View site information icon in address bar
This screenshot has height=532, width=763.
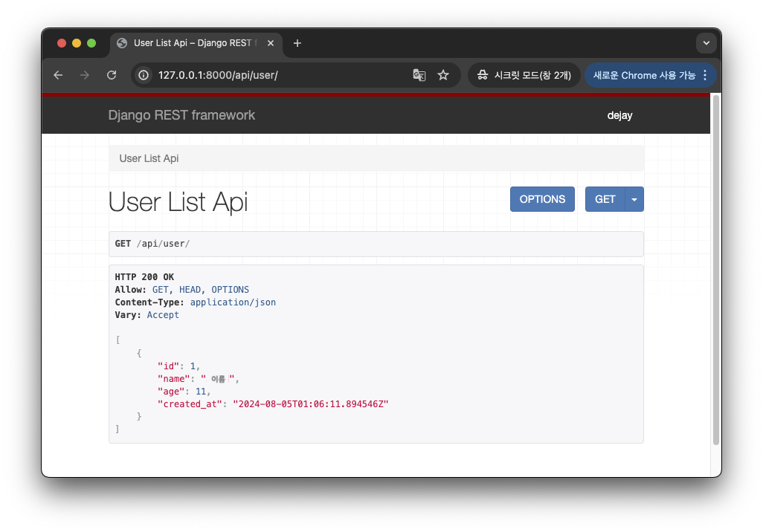(144, 75)
